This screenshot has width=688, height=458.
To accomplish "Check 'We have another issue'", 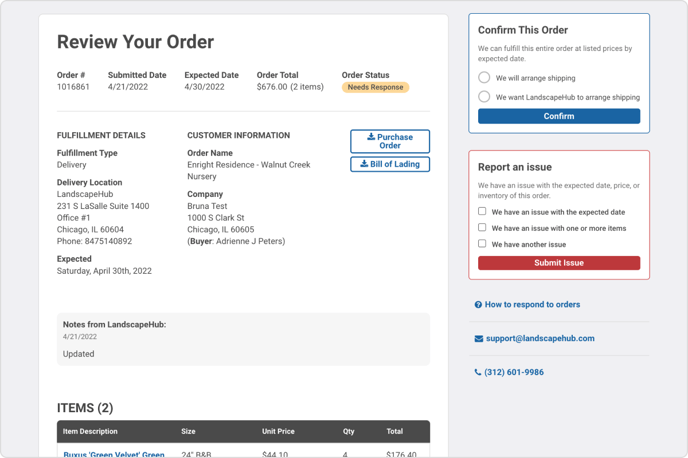I will [x=482, y=243].
